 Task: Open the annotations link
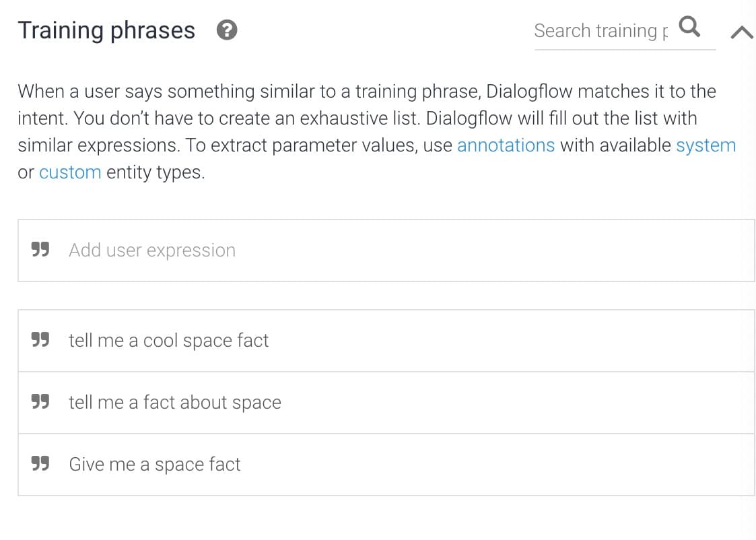[x=506, y=145]
